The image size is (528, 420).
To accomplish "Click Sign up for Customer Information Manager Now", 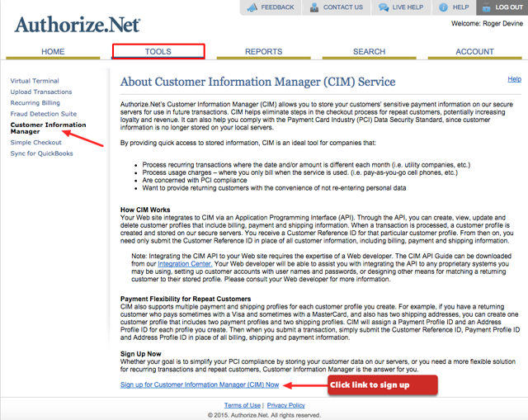I will point(200,385).
